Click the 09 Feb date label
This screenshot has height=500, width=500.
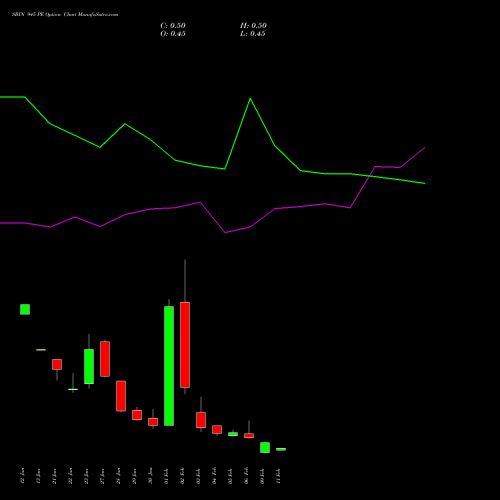(x=262, y=476)
